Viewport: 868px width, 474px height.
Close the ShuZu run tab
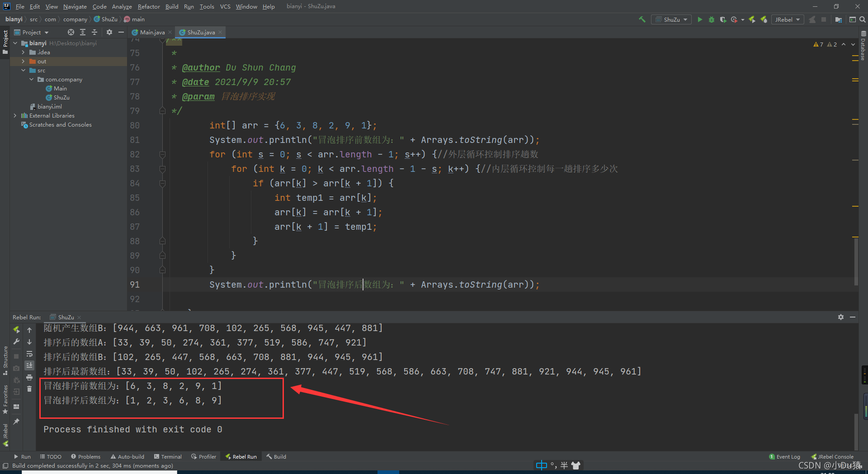79,317
